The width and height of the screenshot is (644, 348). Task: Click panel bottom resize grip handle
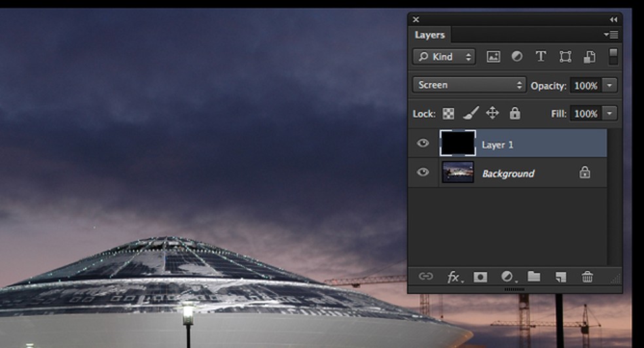click(514, 289)
